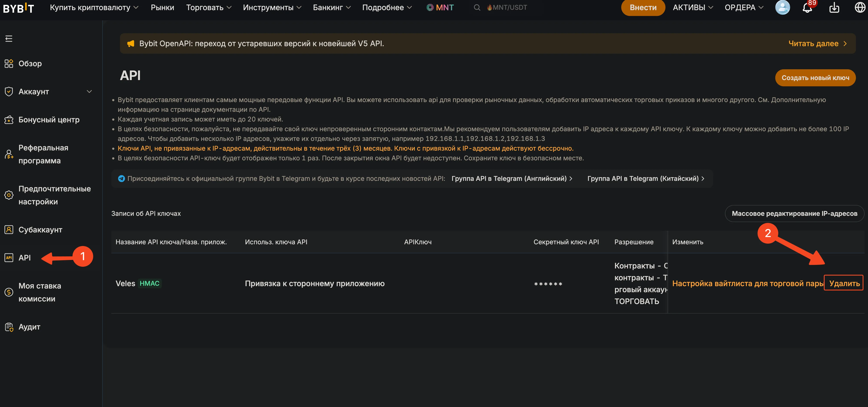This screenshot has height=407, width=868.
Task: Open the language globe icon
Action: [x=860, y=8]
